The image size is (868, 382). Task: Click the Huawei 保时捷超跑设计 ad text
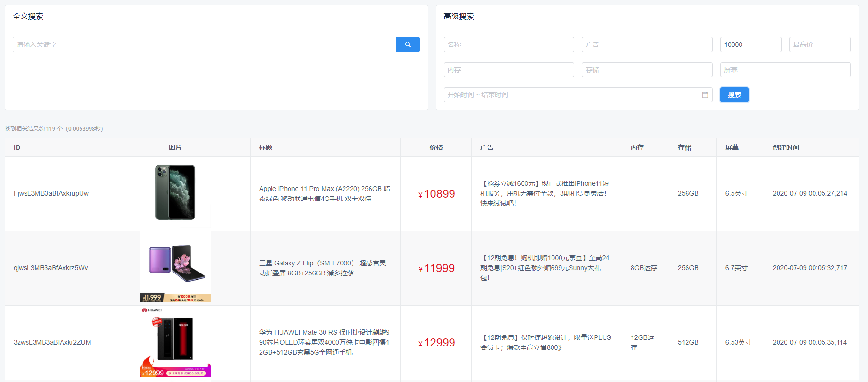[546, 342]
